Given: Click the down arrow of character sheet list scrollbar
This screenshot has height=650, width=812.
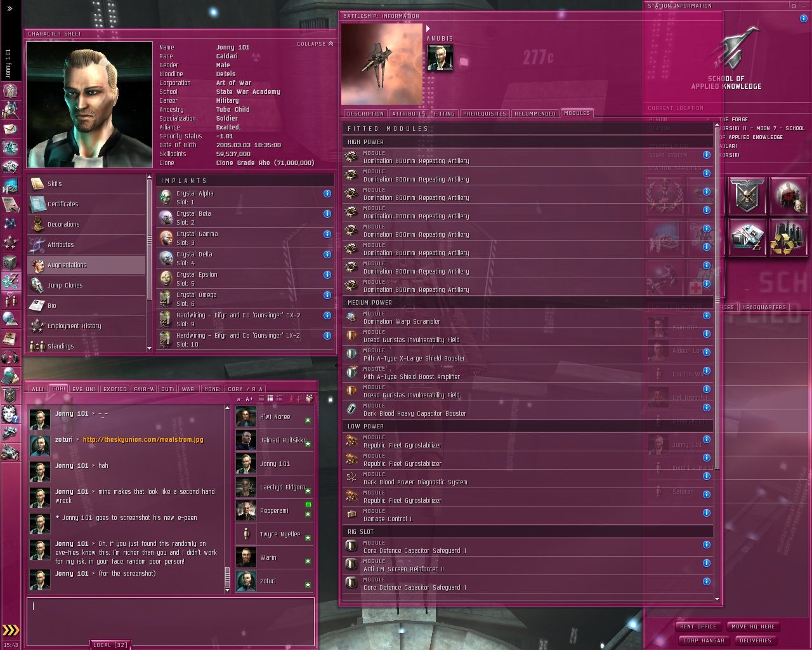Looking at the screenshot, I should [x=150, y=348].
